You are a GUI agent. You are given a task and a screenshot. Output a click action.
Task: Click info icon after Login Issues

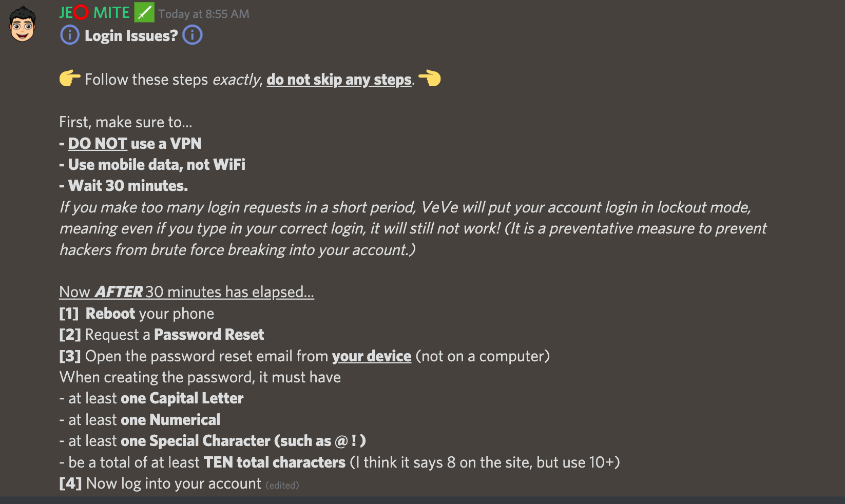click(193, 35)
